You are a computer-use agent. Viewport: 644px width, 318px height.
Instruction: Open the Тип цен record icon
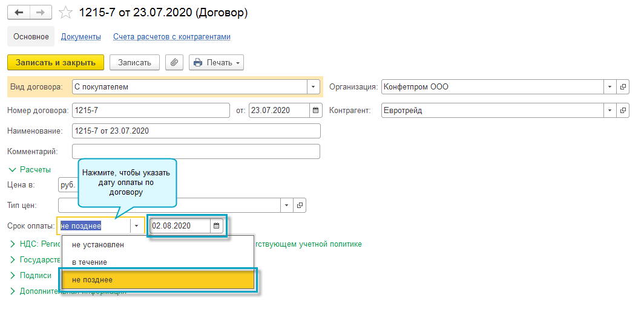point(300,205)
